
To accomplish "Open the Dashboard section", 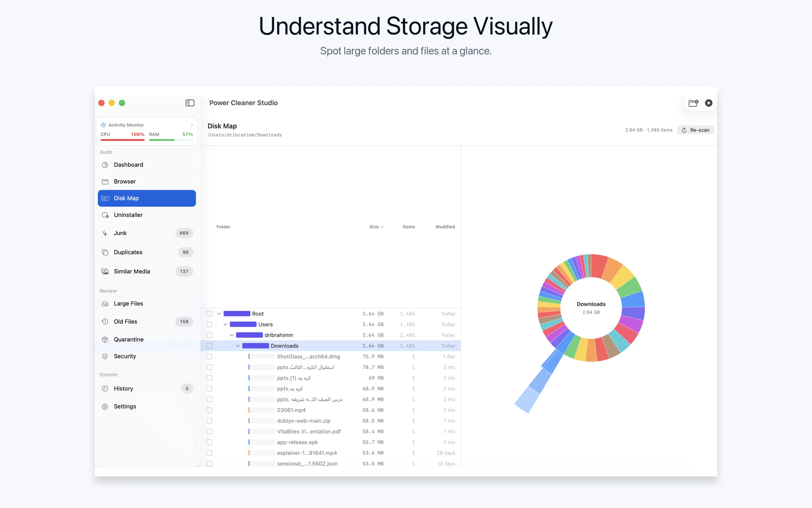I will click(x=147, y=165).
